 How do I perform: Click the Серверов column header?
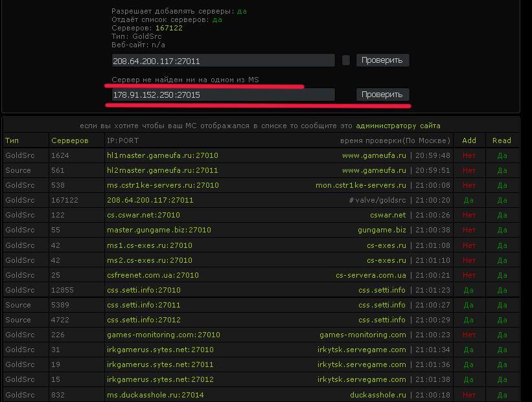pos(69,140)
